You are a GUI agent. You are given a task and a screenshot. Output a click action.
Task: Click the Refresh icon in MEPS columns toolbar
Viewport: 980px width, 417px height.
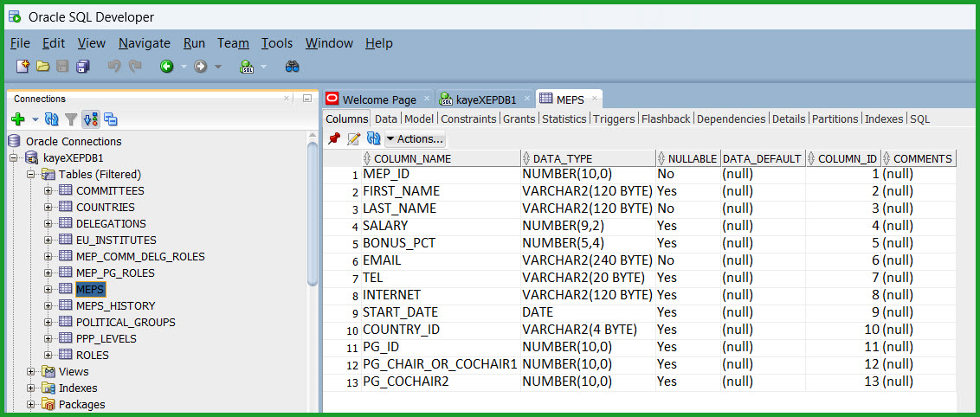[373, 138]
